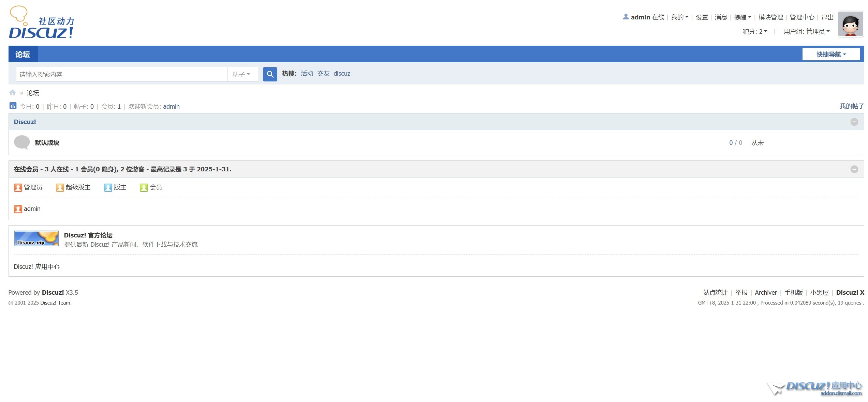Click 从未 last post text
The width and height of the screenshot is (868, 402).
point(757,143)
